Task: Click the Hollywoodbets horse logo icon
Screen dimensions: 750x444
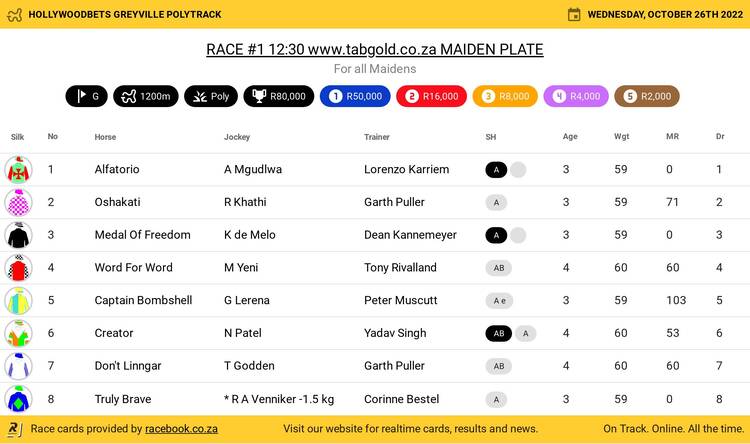Action: pyautogui.click(x=14, y=14)
